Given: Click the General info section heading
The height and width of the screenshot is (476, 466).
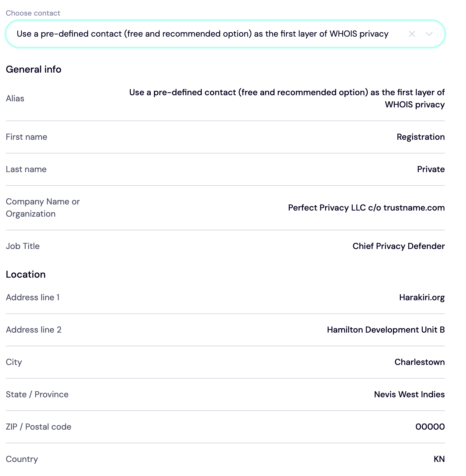Looking at the screenshot, I should [34, 69].
